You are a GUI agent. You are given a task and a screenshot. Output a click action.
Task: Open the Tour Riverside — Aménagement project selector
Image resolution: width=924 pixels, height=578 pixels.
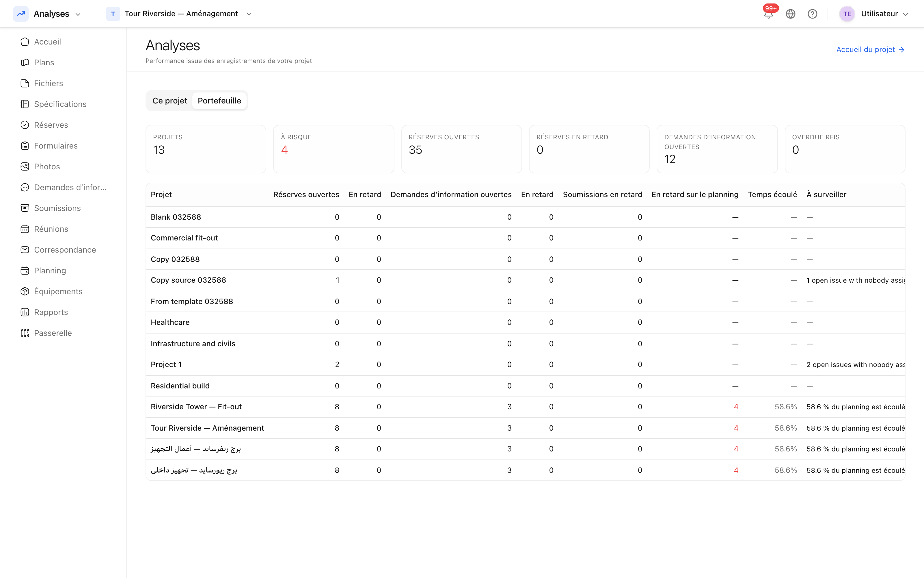(x=179, y=14)
